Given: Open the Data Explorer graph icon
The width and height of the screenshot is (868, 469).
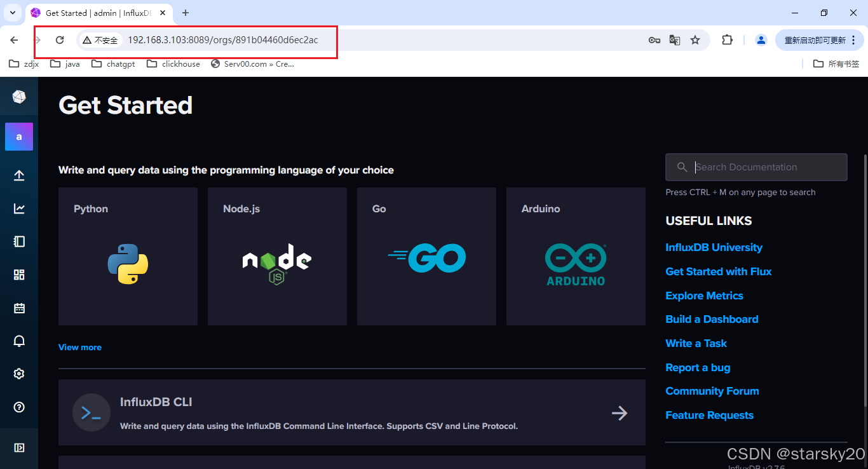Looking at the screenshot, I should point(19,208).
